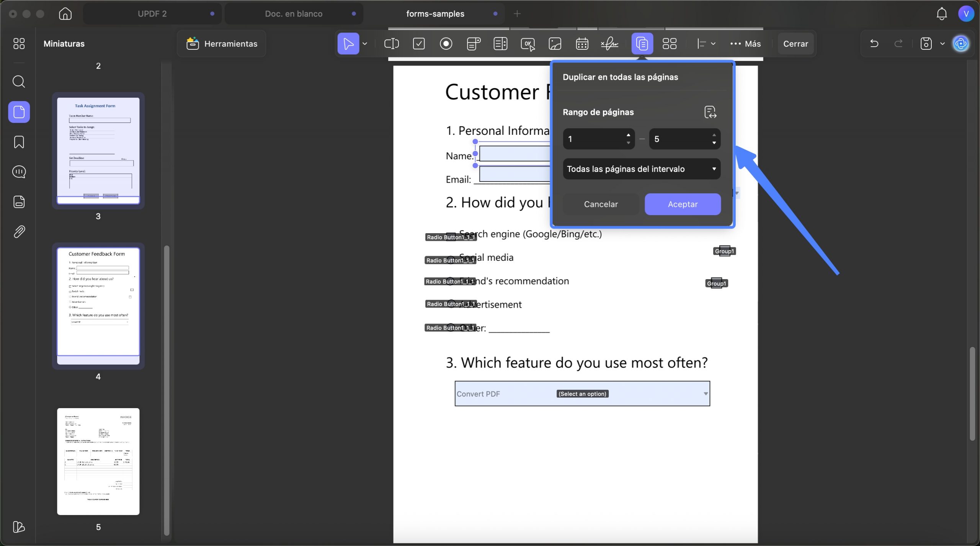Select the radio button form tool
This screenshot has height=546, width=980.
coord(446,44)
